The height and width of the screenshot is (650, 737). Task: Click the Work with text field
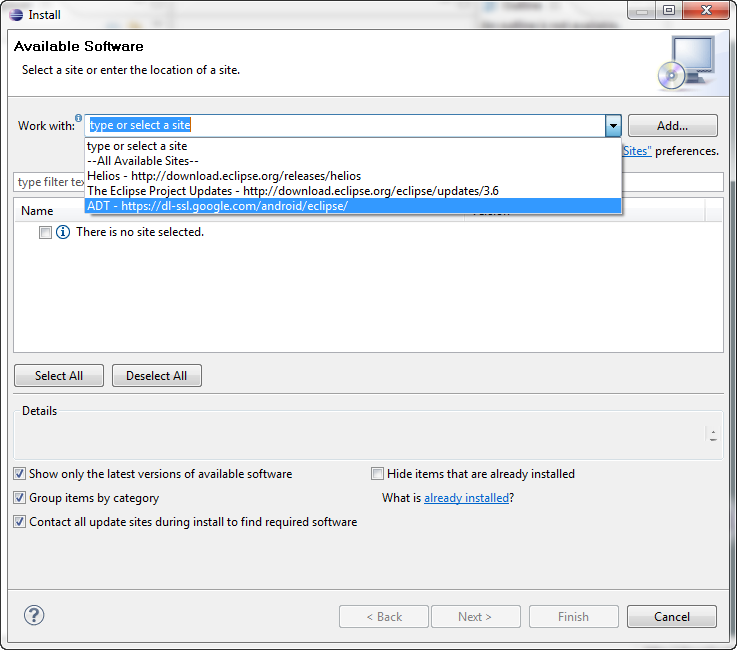(346, 125)
